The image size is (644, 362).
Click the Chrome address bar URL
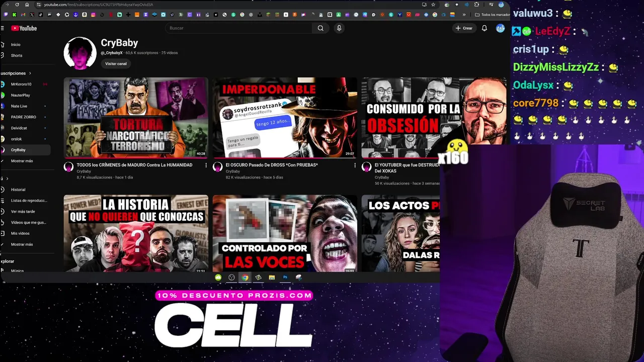(98, 5)
